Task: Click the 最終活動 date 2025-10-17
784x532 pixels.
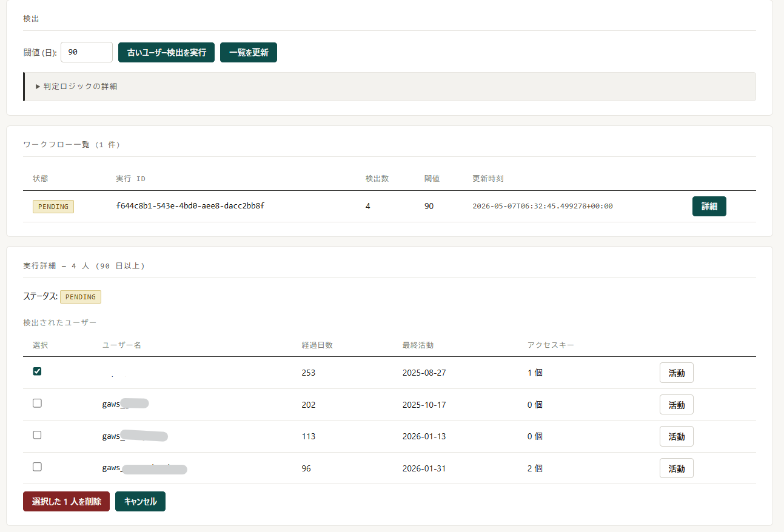Action: (x=424, y=405)
